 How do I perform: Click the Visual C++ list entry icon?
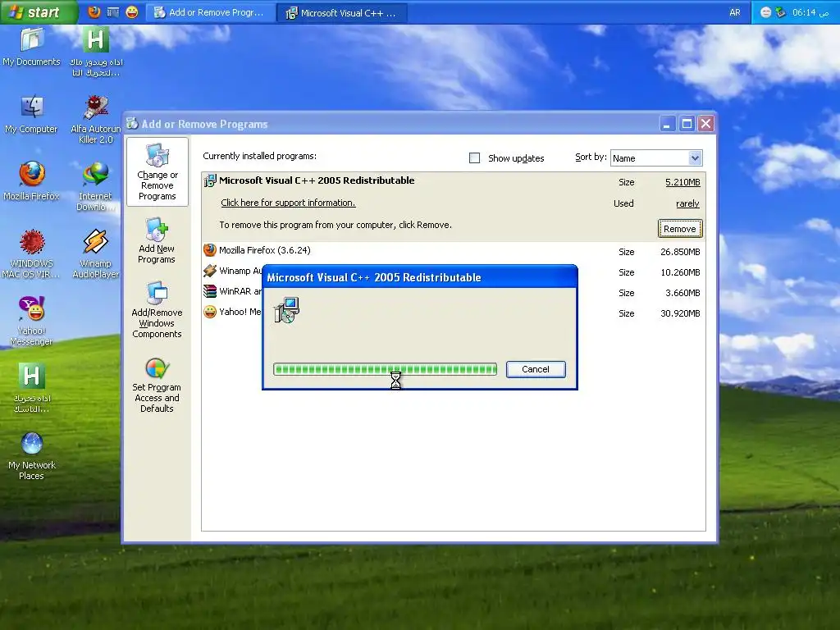coord(210,181)
